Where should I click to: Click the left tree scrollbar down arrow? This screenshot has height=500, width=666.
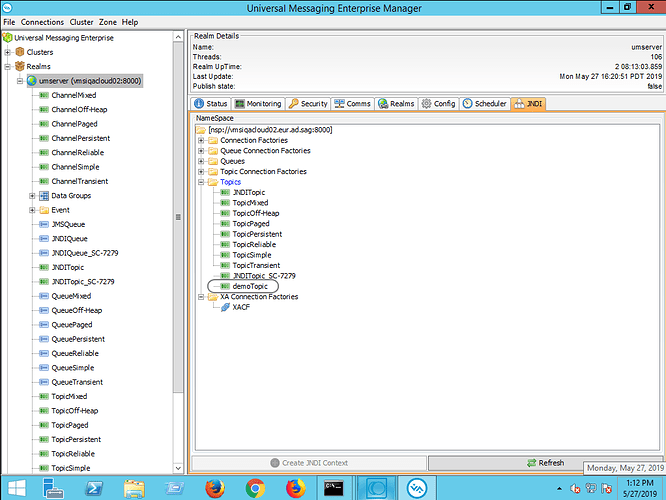(x=178, y=468)
